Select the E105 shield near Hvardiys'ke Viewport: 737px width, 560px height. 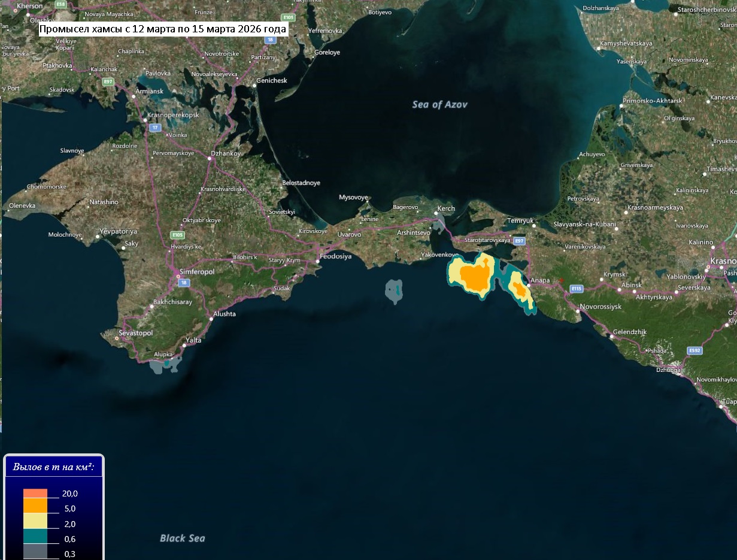point(177,235)
